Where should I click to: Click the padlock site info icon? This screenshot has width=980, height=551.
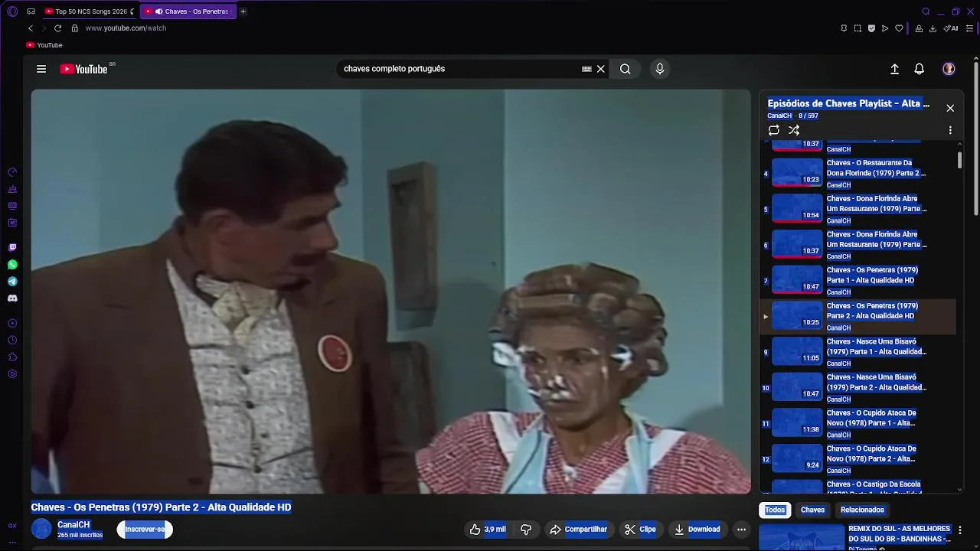[x=74, y=28]
